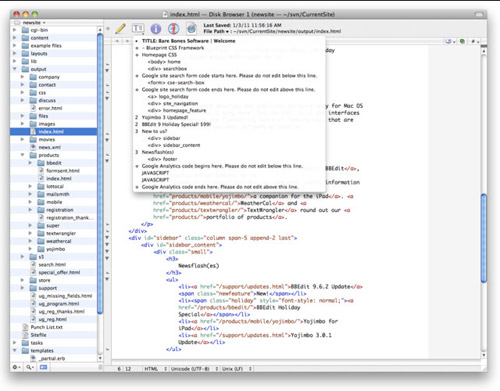
Task: Collapse the output folder
Action: [x=15, y=69]
